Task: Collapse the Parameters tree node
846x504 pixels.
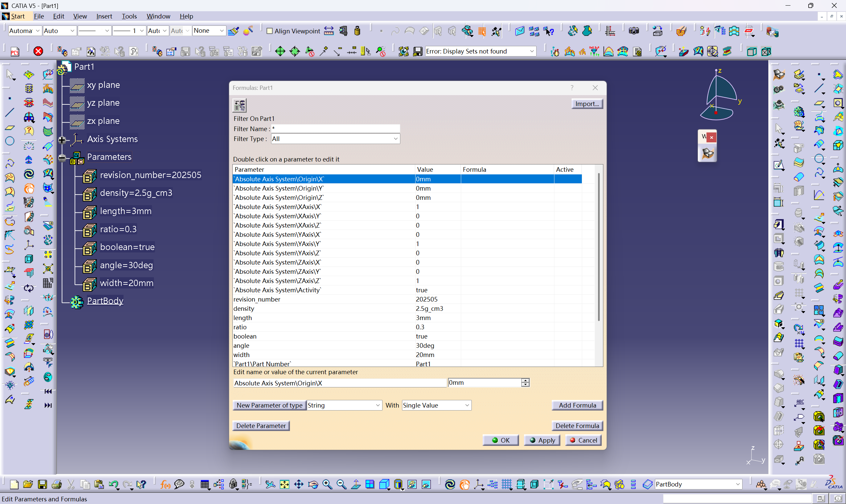Action: coord(62,158)
